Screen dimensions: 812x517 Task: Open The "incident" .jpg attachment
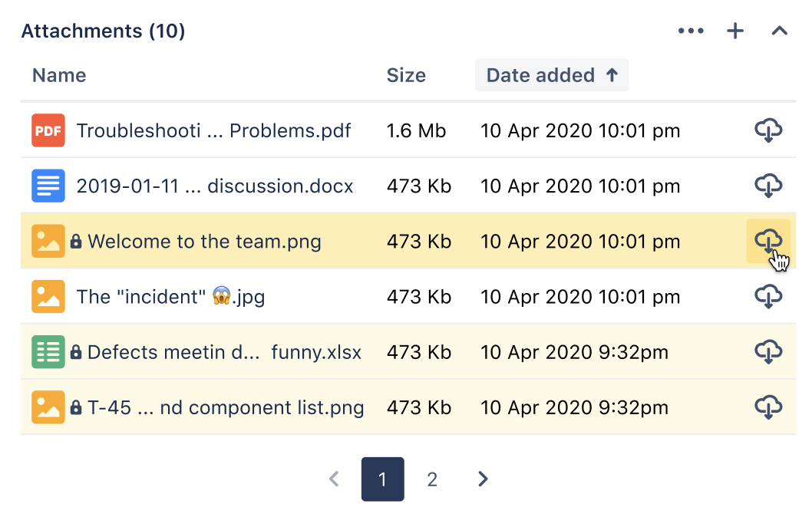(x=171, y=297)
